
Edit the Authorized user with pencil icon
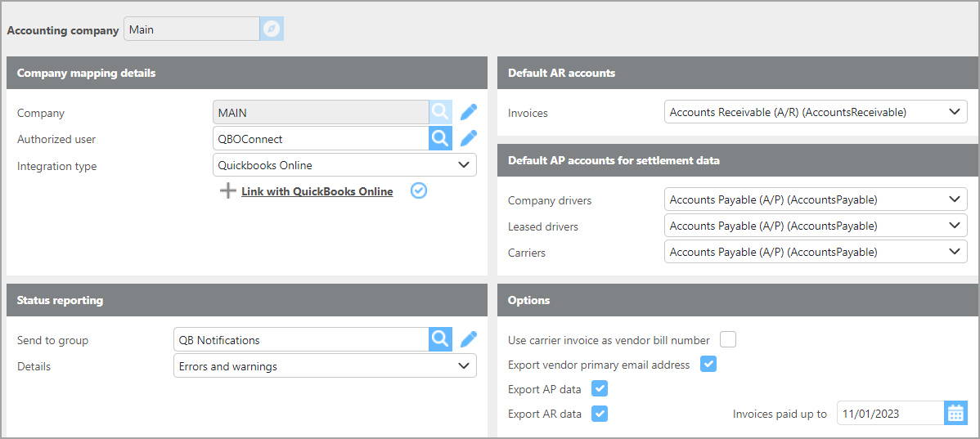[x=469, y=138]
